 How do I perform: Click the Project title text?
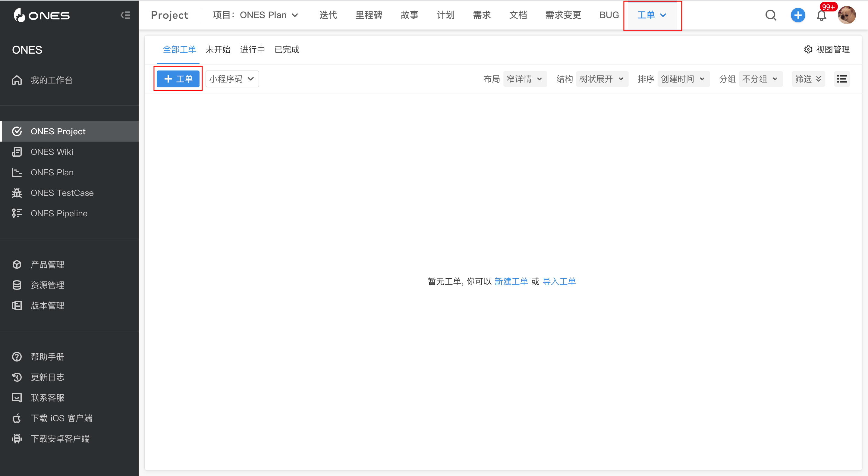point(169,15)
